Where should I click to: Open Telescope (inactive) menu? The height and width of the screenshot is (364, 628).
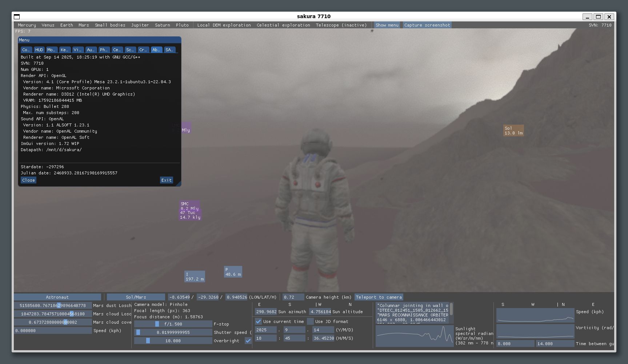341,25
